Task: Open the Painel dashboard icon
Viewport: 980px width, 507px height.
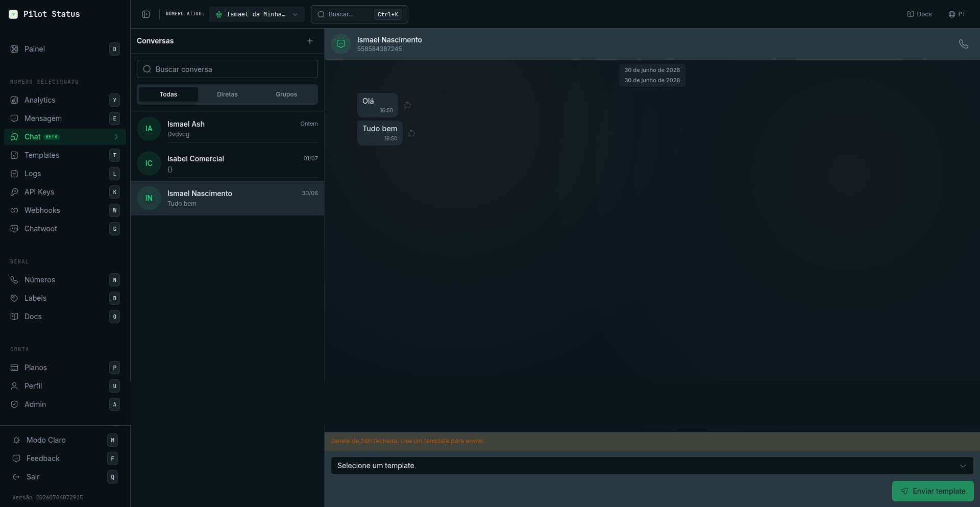Action: click(14, 49)
